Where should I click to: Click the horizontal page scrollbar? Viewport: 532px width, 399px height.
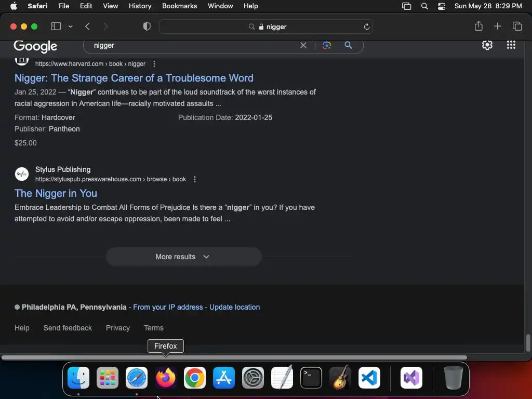[234, 357]
